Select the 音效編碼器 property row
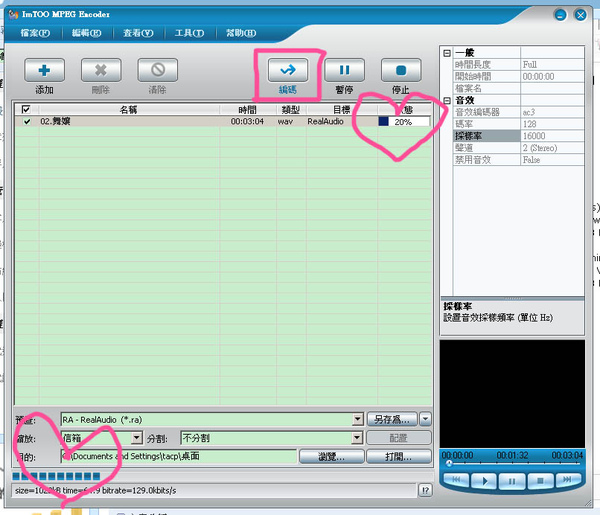Screen dimensions: 600x515 pos(519,112)
